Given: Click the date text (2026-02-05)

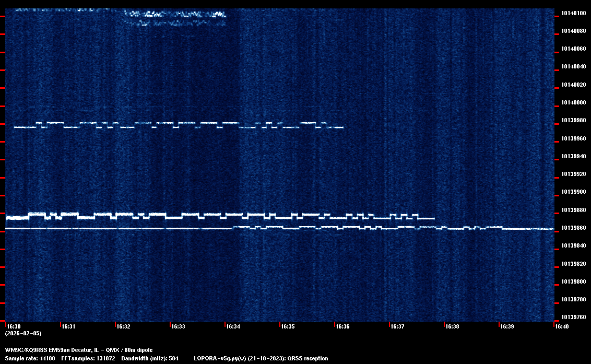Looking at the screenshot, I should click(23, 333).
